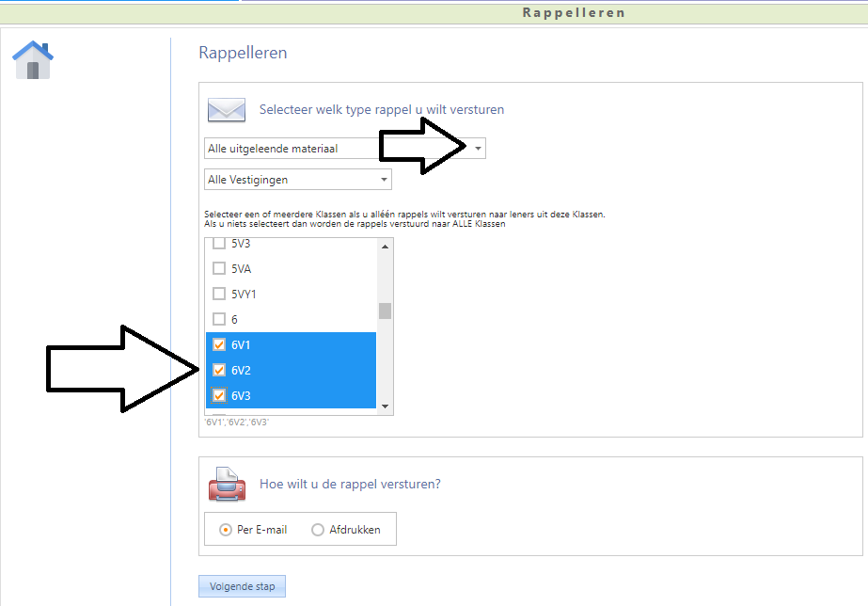The image size is (868, 606).
Task: Enable the 5VY1 class checkbox
Action: pyautogui.click(x=219, y=295)
